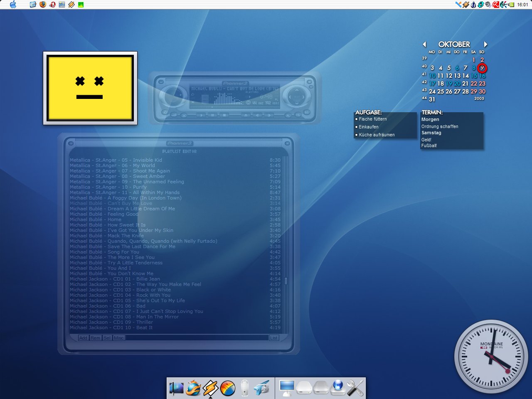Open the Apple logo menu
The image size is (532, 399).
point(13,5)
